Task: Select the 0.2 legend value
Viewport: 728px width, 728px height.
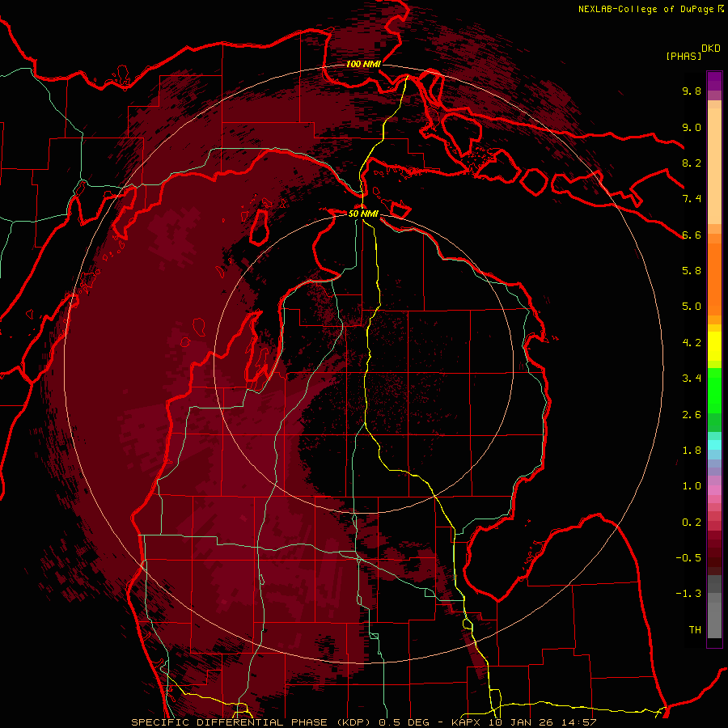Action: pyautogui.click(x=692, y=523)
